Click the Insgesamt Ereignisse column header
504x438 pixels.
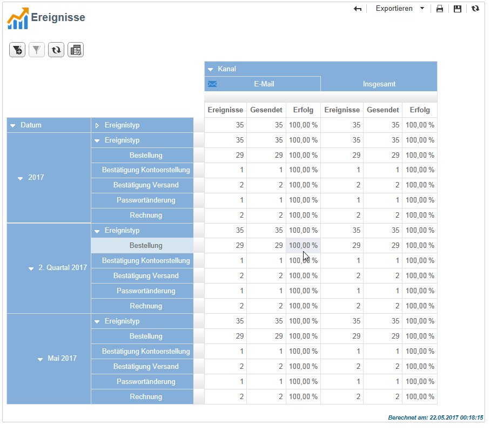coord(342,110)
